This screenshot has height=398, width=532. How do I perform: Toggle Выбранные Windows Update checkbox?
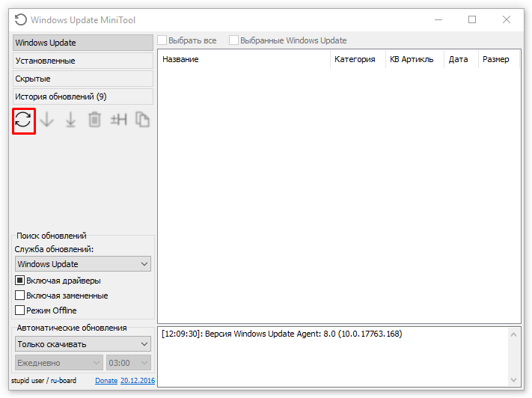click(x=233, y=40)
